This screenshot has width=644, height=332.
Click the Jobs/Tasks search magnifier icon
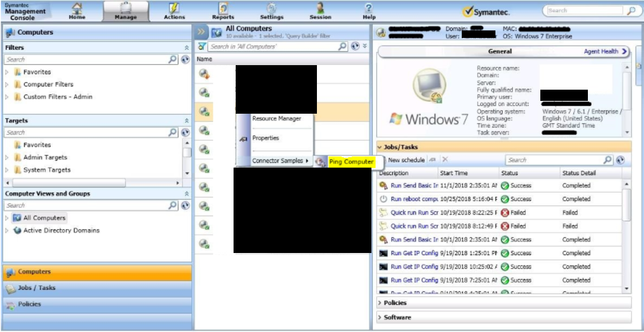pos(608,160)
